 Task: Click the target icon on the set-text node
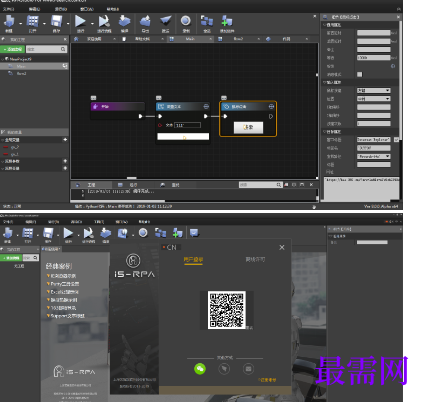pos(206,106)
